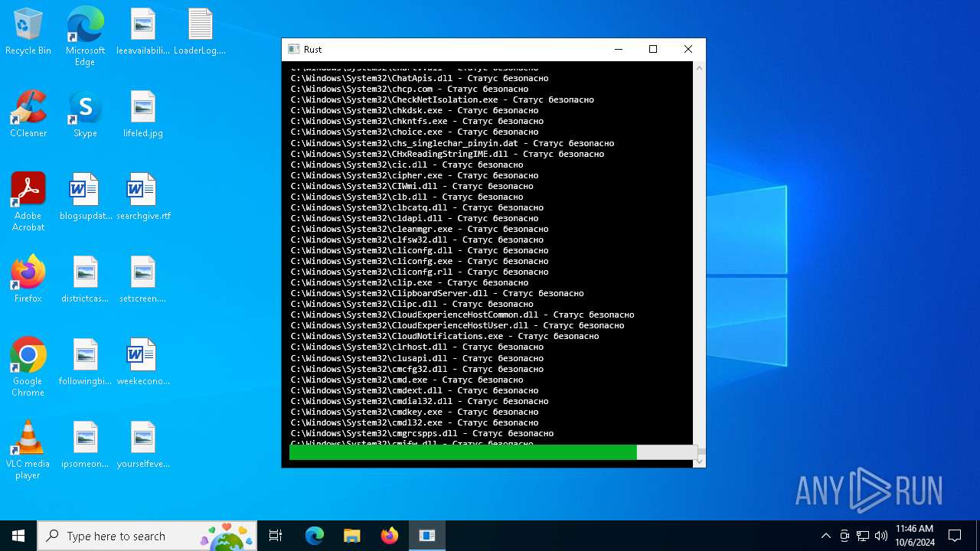Image resolution: width=980 pixels, height=551 pixels.
Task: Click the CHxReadingStringIME.dll result line
Action: click(447, 154)
